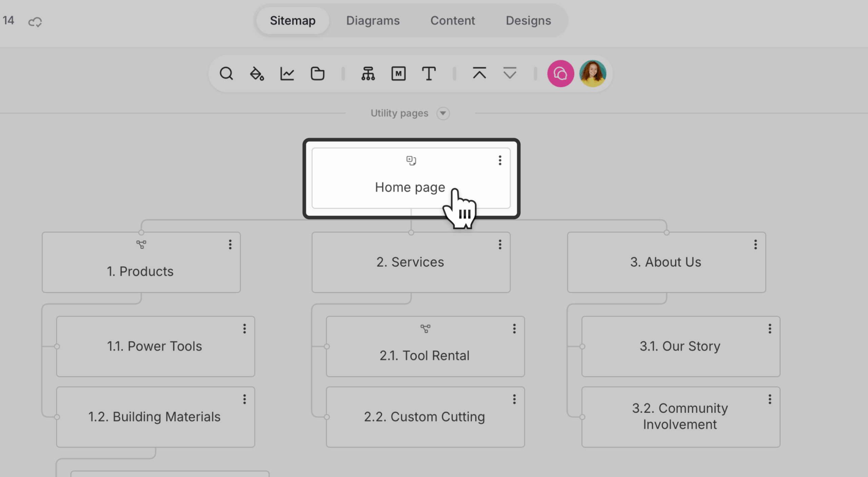This screenshot has width=868, height=477.
Task: Select the sitemap hierarchy structure icon
Action: coord(368,74)
